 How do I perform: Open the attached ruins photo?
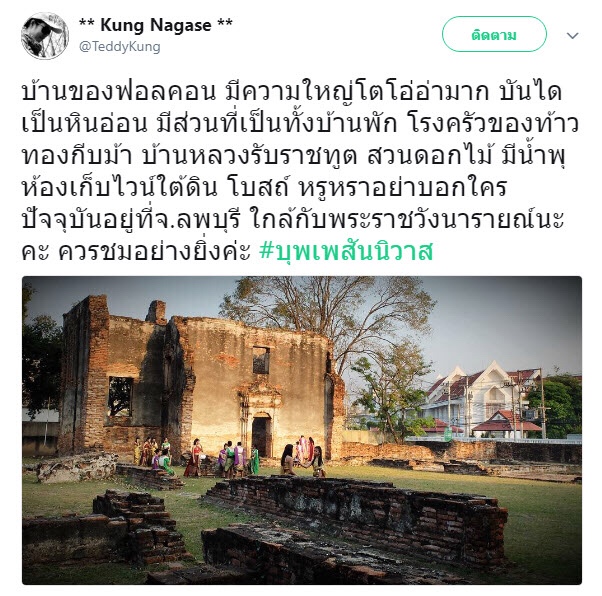coord(302,430)
